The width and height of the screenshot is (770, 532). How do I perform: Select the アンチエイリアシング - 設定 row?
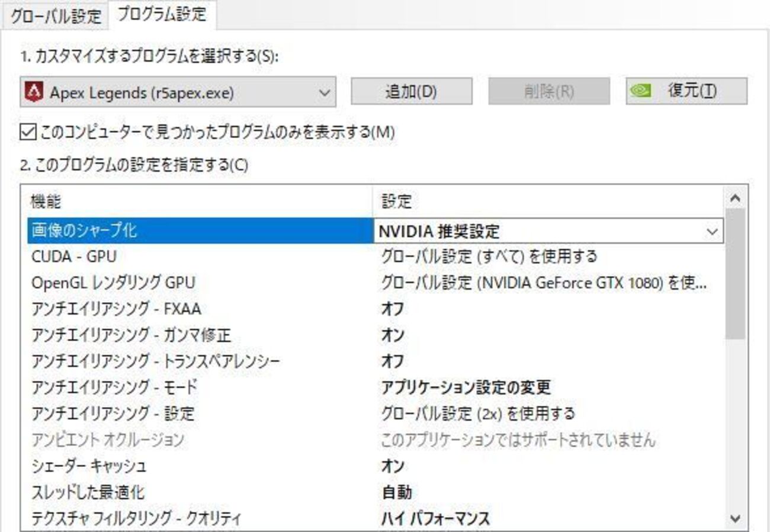(x=376, y=413)
